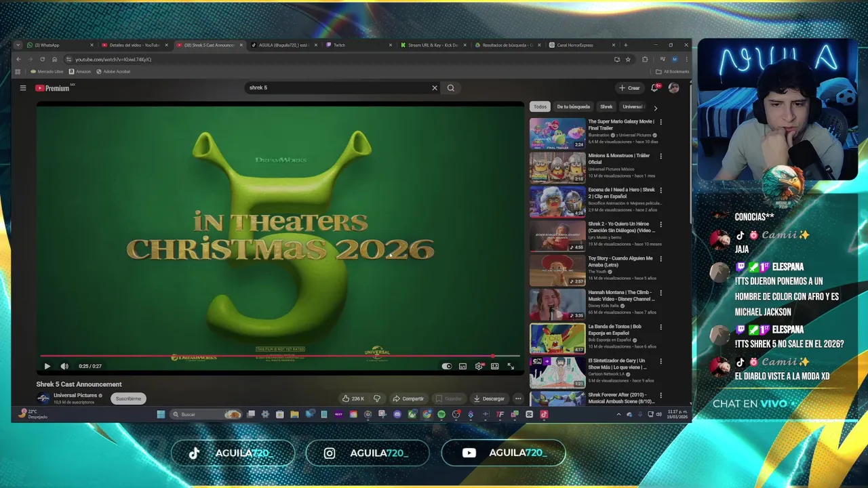Toggle the autoplay switch in player

(447, 366)
